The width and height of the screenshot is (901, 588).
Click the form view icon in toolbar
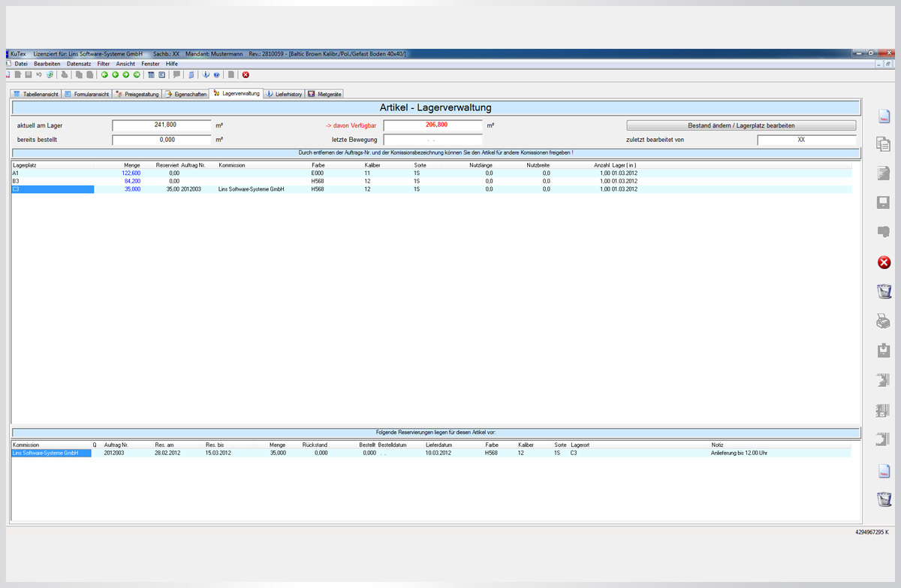tap(161, 74)
